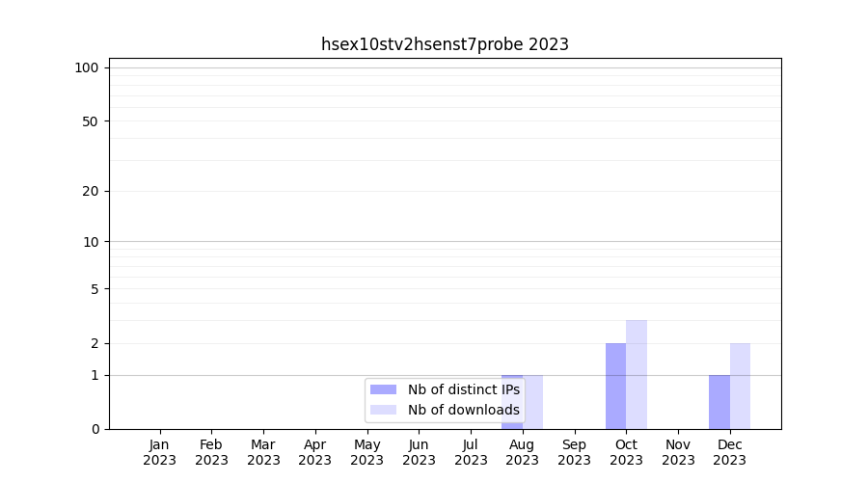Select the Oct 2023 x-axis label
Image resolution: width=868 pixels, height=482 pixels.
(x=626, y=452)
